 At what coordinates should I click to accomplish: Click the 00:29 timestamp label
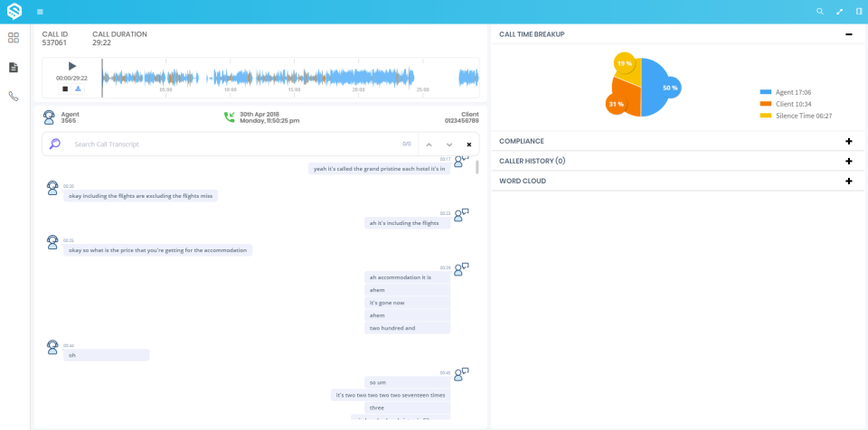point(445,268)
